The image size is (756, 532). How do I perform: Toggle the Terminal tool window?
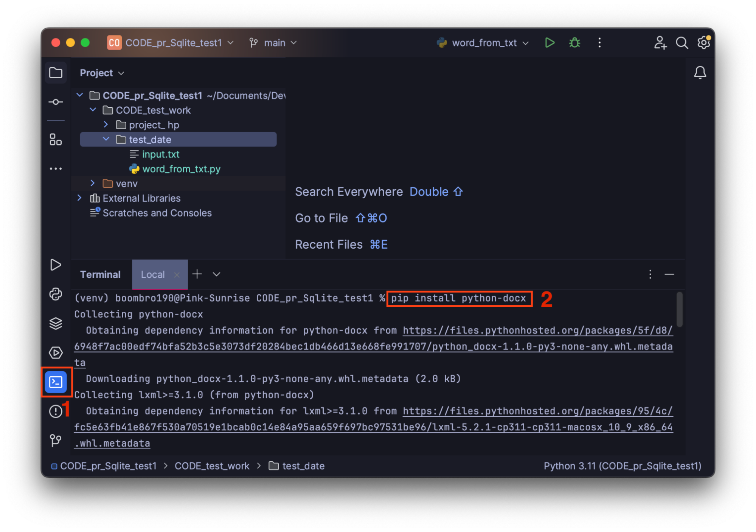[x=56, y=382]
